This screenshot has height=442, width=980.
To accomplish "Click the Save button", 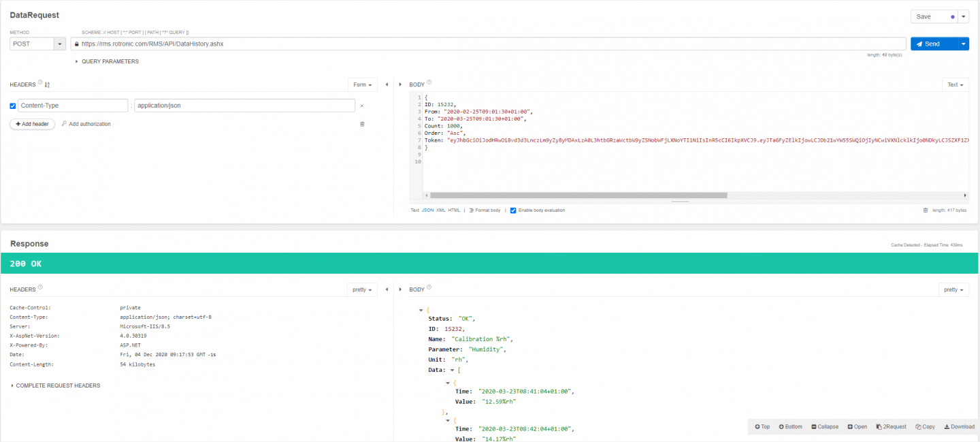I will click(x=934, y=16).
